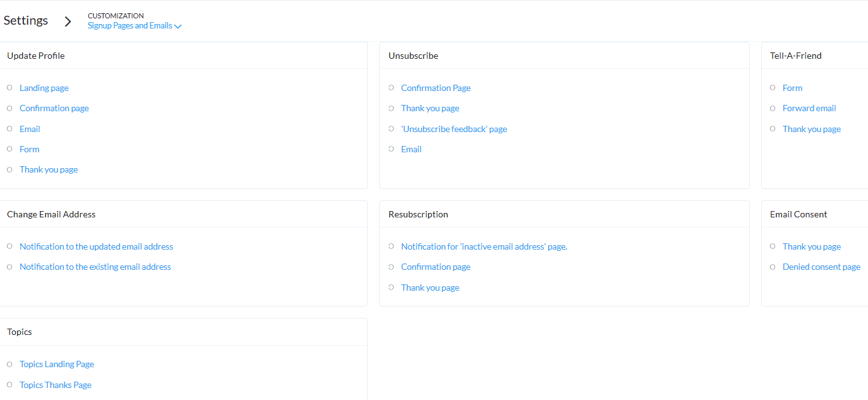Expand the Signup Pages and Emails dropdown
Image resolution: width=868 pixels, height=400 pixels.
point(133,25)
